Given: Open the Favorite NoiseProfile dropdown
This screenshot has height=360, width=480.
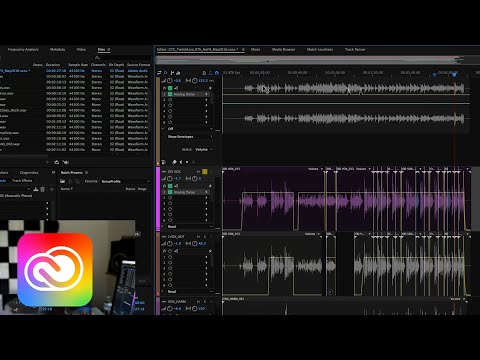Looking at the screenshot, I should (125, 181).
